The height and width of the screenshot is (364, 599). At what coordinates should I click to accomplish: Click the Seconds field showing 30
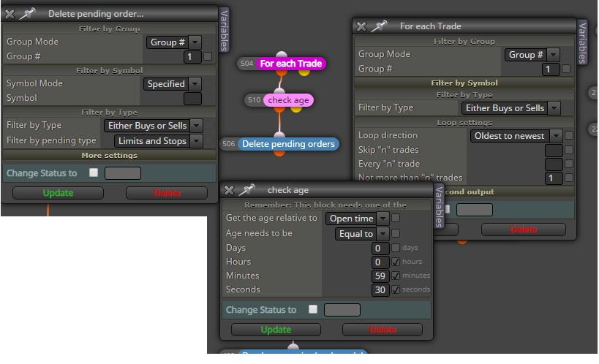click(380, 290)
